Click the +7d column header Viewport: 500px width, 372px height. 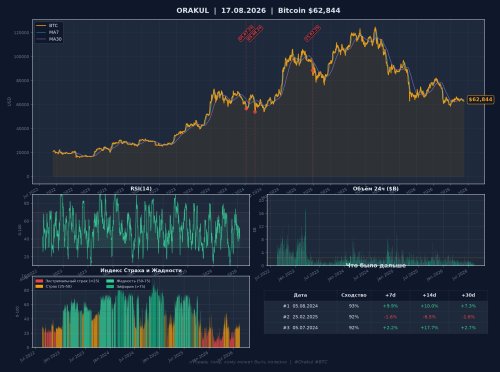click(x=390, y=295)
